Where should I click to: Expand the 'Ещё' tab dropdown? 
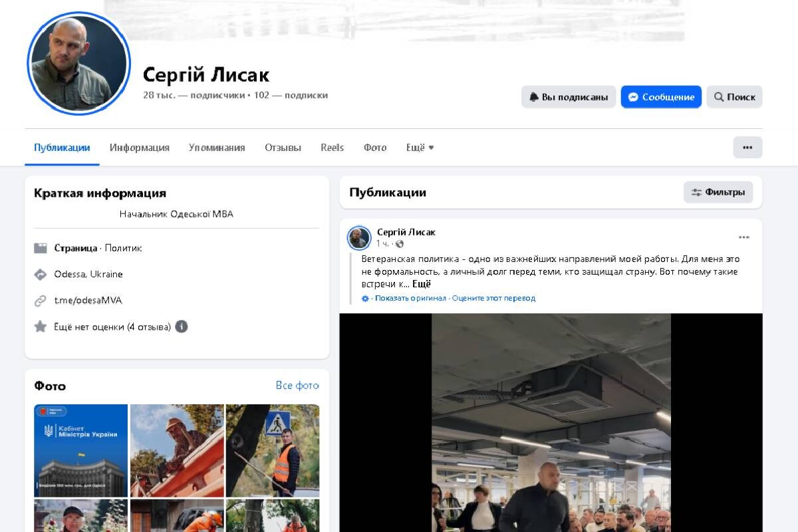click(x=420, y=148)
